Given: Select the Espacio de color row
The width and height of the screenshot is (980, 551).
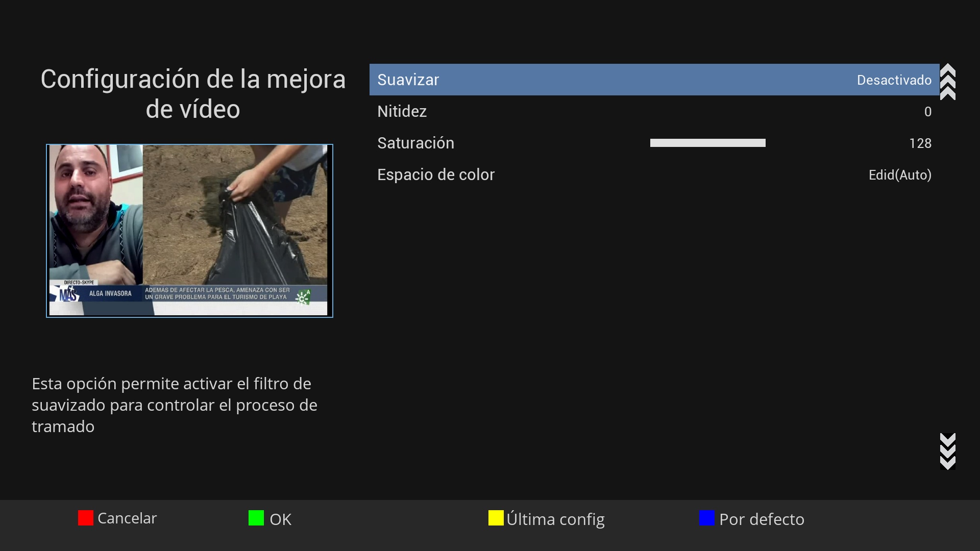Looking at the screenshot, I should 436,174.
